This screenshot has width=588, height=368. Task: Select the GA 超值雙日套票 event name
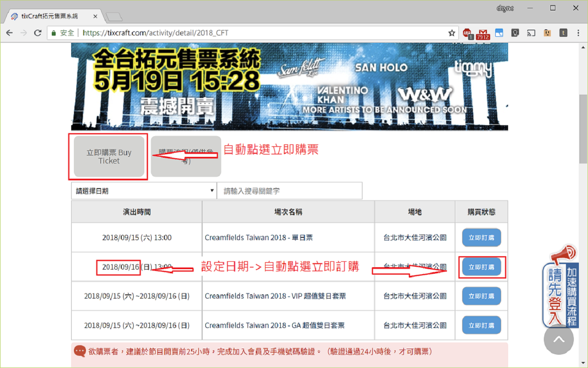pos(275,325)
